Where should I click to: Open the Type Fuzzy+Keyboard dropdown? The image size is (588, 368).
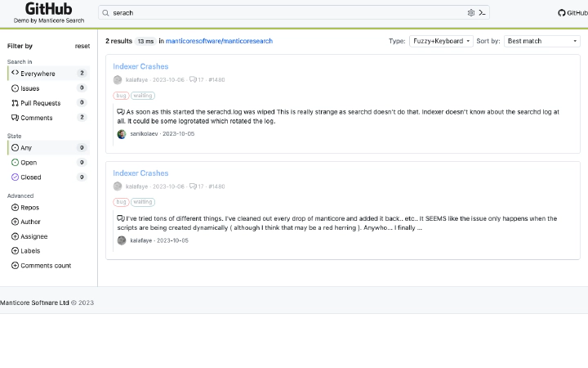coord(441,41)
